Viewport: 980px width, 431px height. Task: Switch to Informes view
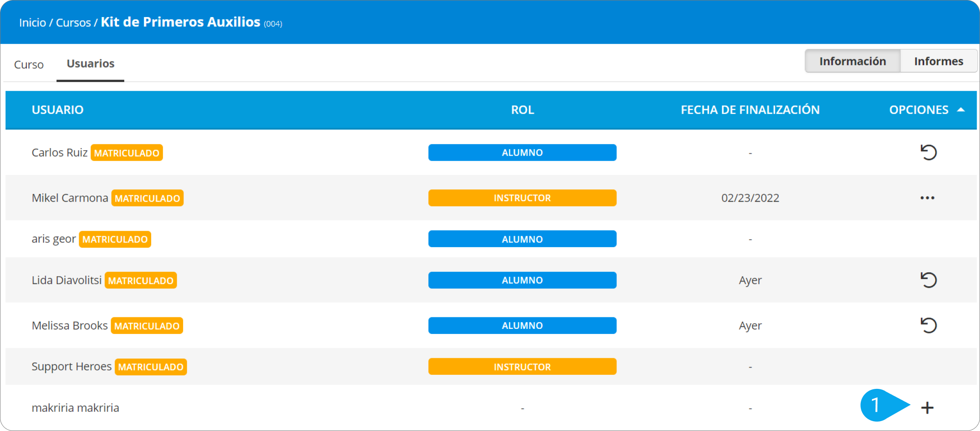[x=938, y=61]
